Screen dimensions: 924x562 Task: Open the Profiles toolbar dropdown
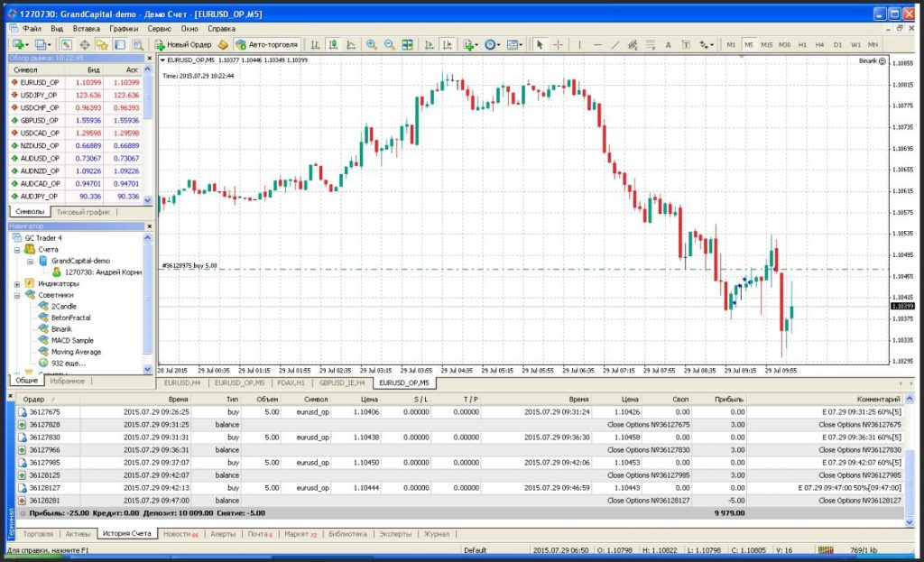43,45
